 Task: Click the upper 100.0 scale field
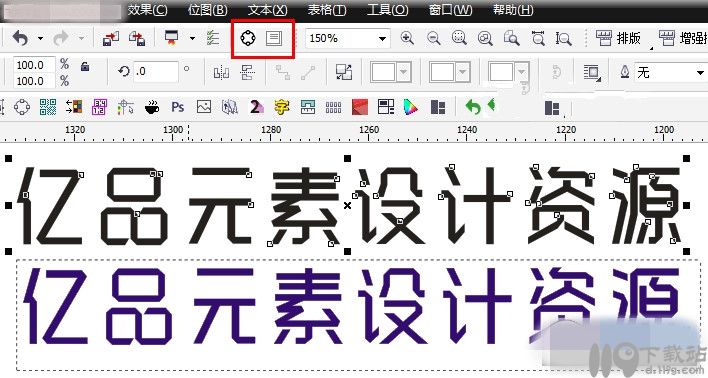34,65
